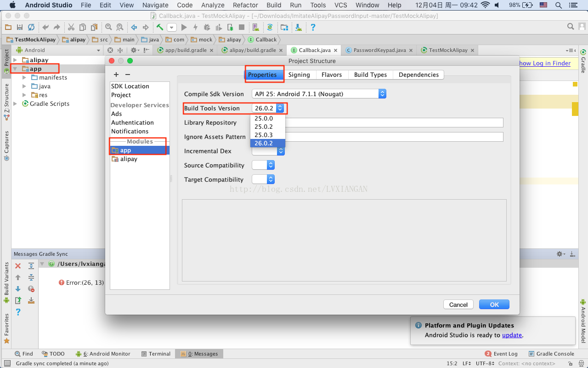
Task: Collapse the app module in project tree
Action: pos(15,69)
